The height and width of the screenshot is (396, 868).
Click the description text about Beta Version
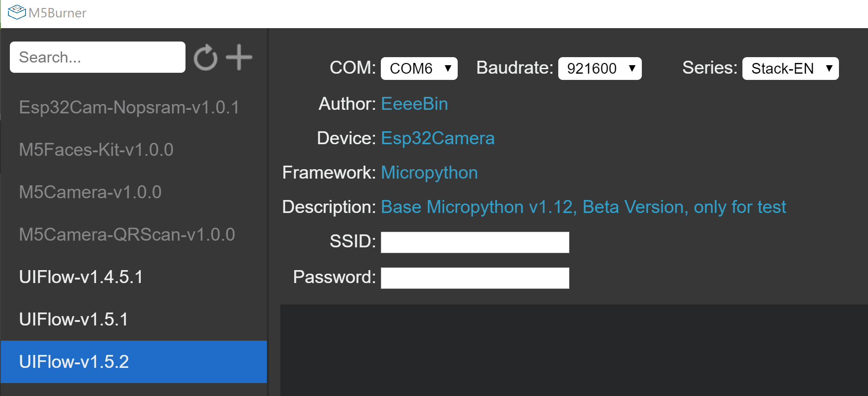583,207
